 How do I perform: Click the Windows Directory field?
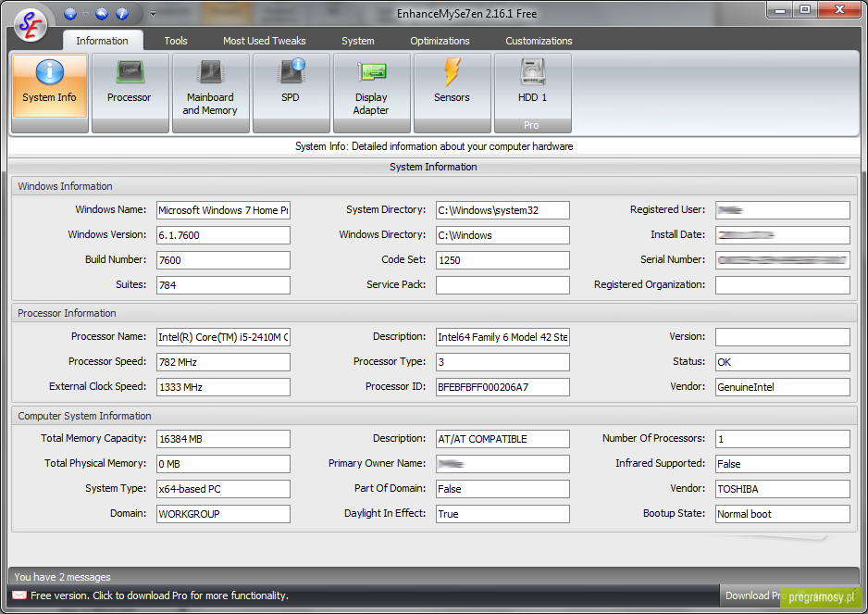(502, 235)
